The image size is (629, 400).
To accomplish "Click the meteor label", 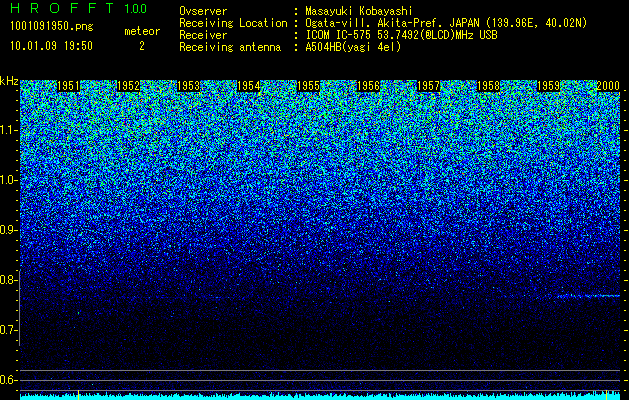I will [142, 31].
